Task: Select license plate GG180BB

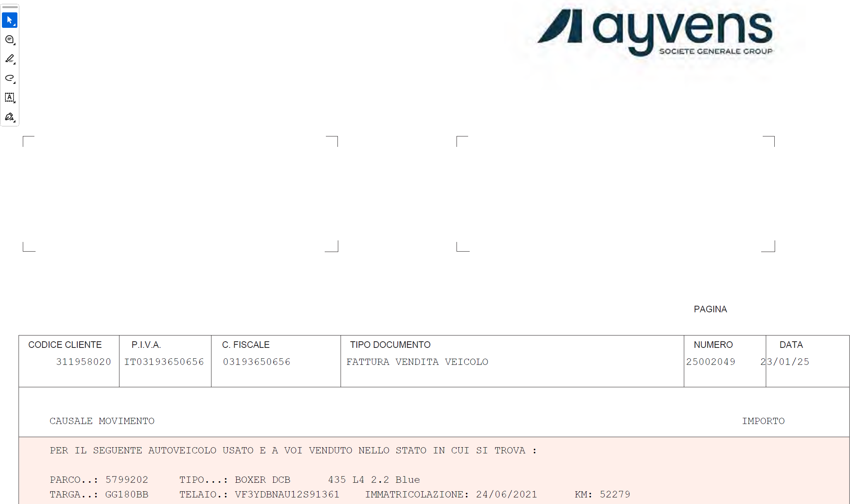Action: (127, 494)
